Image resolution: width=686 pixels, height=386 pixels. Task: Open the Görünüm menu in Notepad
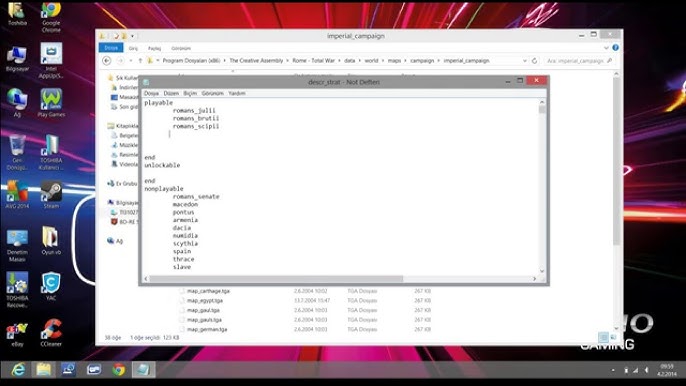(212, 93)
